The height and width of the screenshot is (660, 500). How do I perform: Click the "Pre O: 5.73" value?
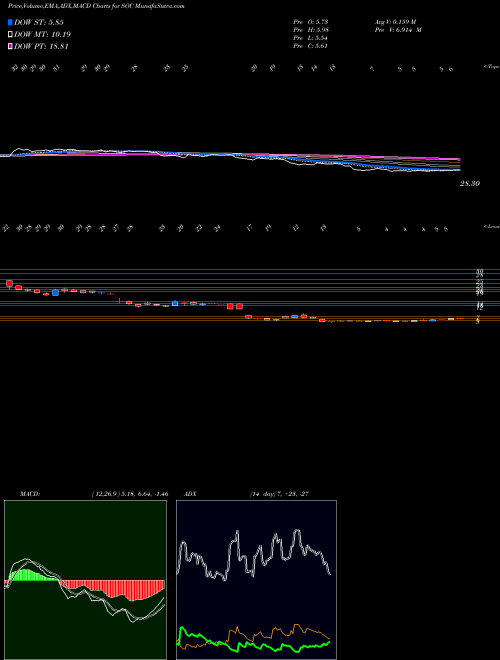click(x=311, y=21)
